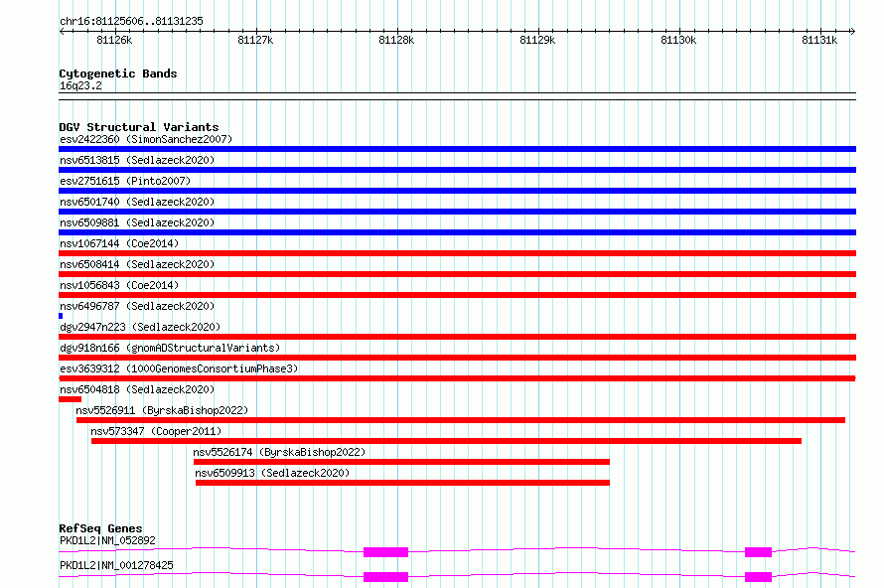Select the red bar under dgv2947n223
This screenshot has height=588, width=884.
[457, 337]
